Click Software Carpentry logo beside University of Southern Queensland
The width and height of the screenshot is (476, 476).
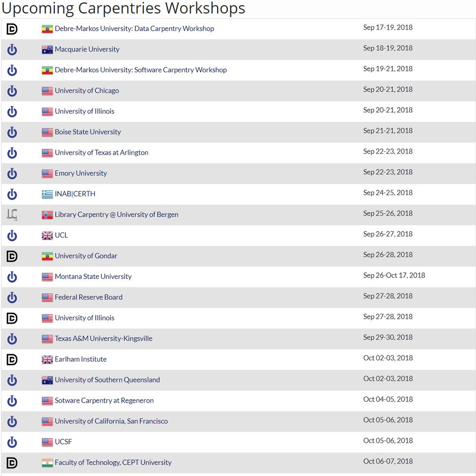12,380
